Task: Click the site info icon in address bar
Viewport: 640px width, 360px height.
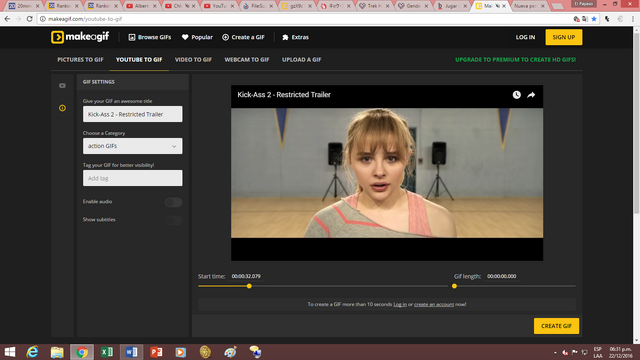Action: coord(42,19)
